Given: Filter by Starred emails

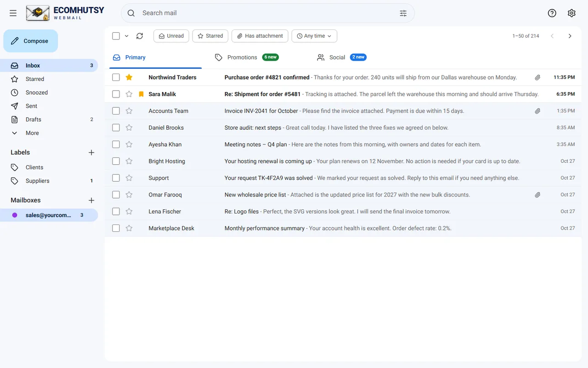Looking at the screenshot, I should 210,36.
